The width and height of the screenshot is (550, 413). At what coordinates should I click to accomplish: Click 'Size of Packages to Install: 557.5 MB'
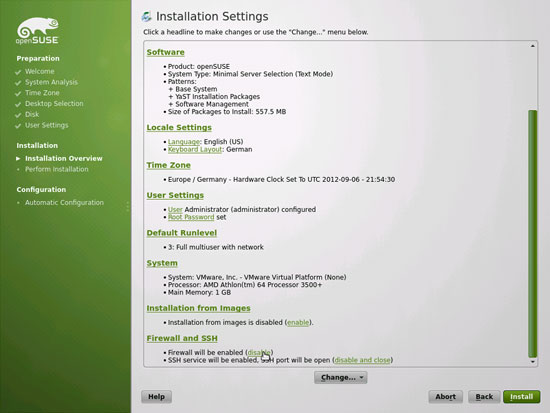pos(227,112)
